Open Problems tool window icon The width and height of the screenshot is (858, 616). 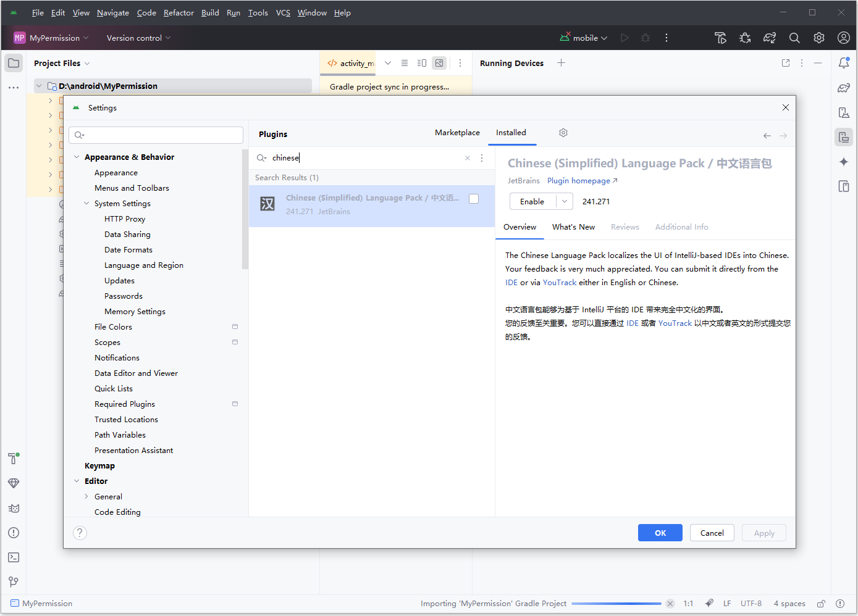point(14,533)
